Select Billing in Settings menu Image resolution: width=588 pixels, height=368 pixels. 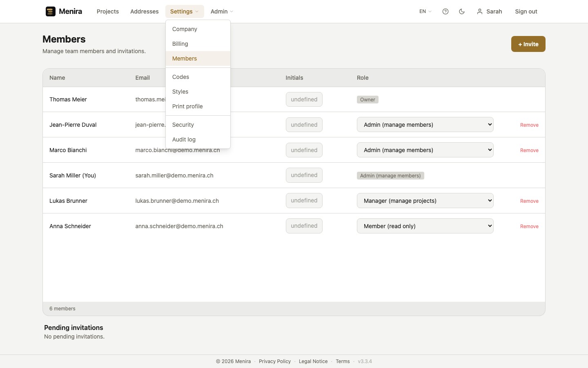pyautogui.click(x=198, y=44)
